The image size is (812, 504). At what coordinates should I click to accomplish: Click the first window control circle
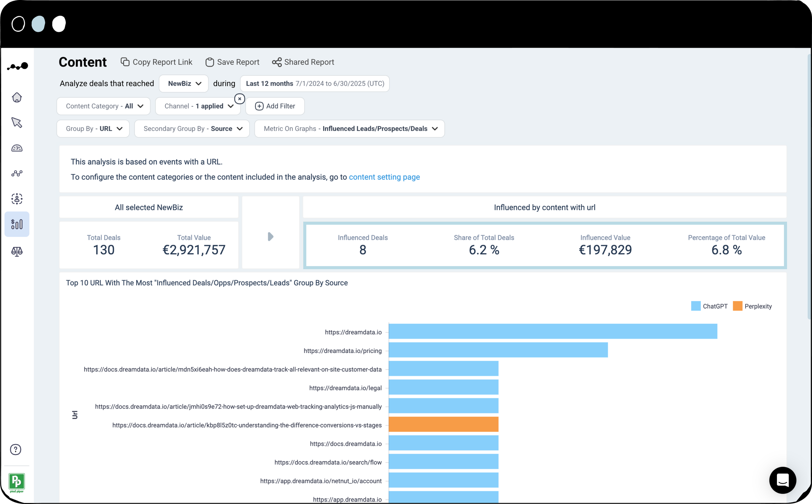click(x=18, y=24)
